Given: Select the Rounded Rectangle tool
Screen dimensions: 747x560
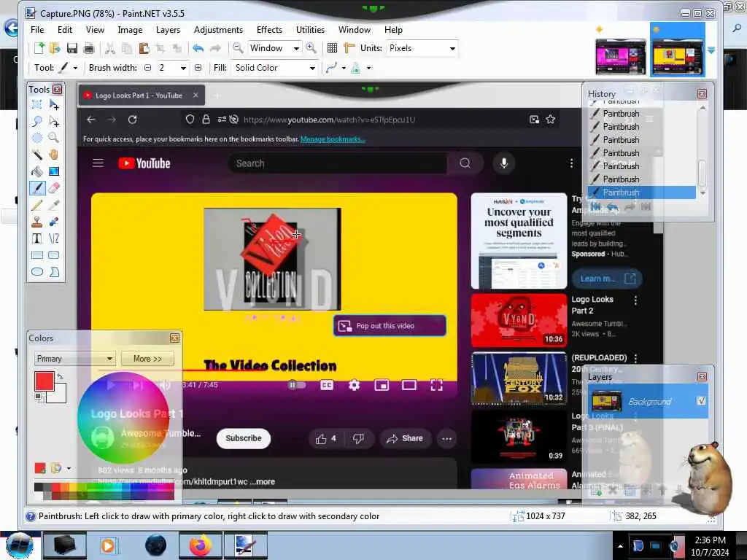Looking at the screenshot, I should pos(54,254).
